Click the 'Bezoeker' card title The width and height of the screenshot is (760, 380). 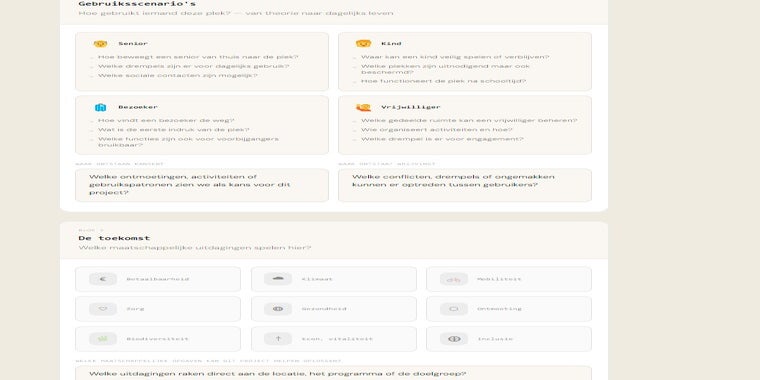click(138, 107)
